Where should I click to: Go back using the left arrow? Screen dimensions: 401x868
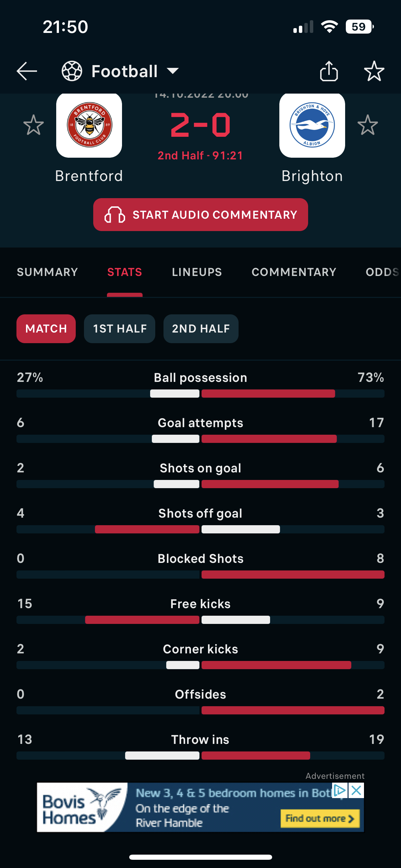pos(27,71)
